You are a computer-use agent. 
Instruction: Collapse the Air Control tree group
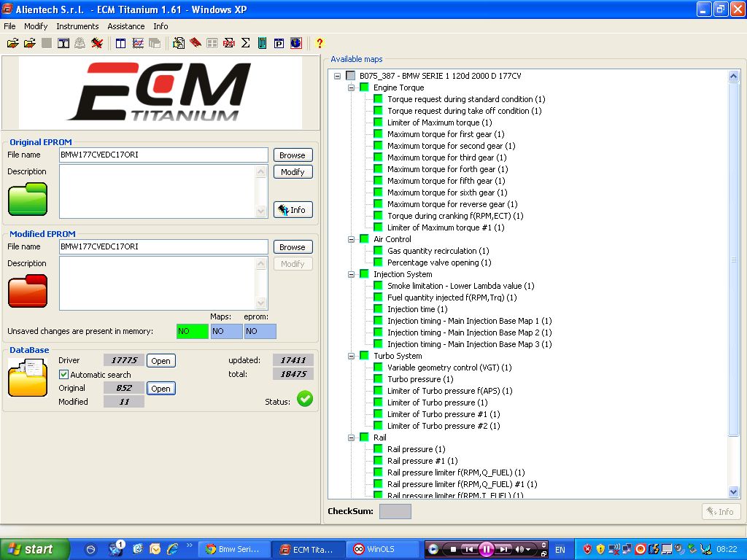(351, 239)
